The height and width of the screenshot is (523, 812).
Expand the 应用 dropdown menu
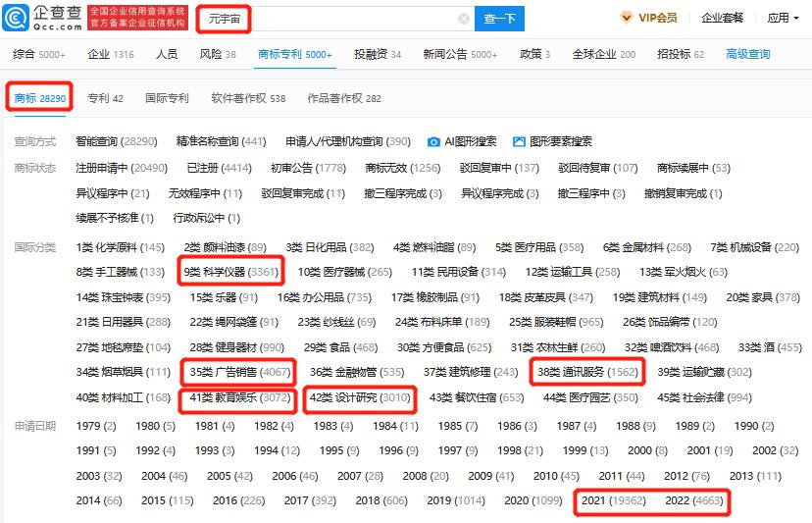(x=783, y=18)
